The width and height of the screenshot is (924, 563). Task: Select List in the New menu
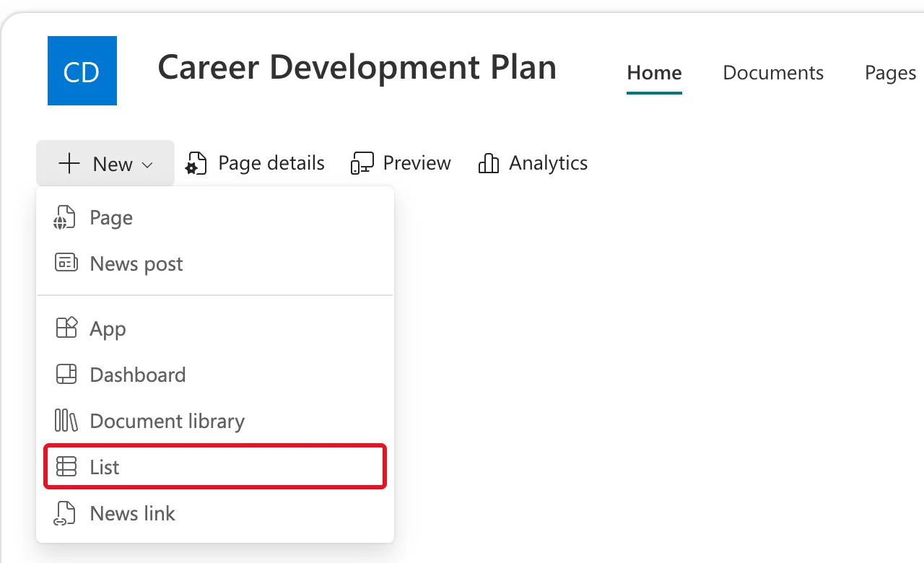(x=215, y=467)
